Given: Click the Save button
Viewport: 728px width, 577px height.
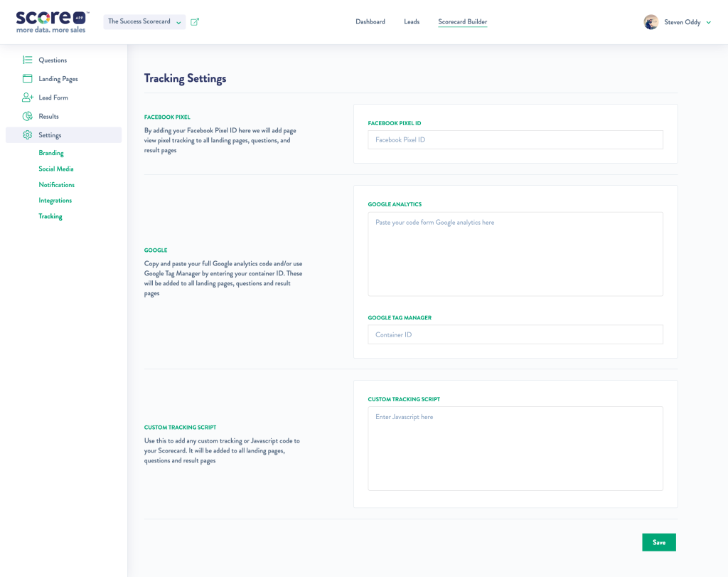Looking at the screenshot, I should pos(659,542).
